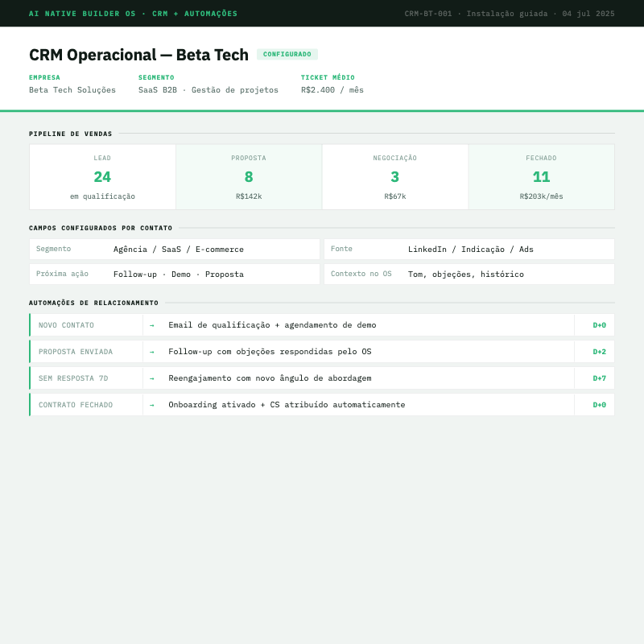Click the D+2 delay value
This screenshot has width=644, height=644.
(x=599, y=352)
